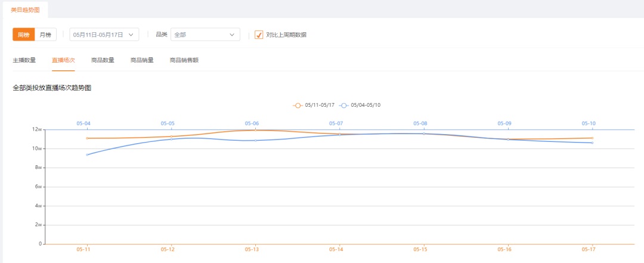This screenshot has width=644, height=263.
Task: Toggle the orange 05/11-05/17 legend marker
Action: coord(298,105)
